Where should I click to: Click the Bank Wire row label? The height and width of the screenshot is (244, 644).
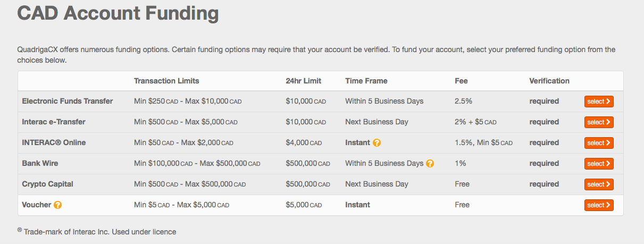tap(40, 163)
